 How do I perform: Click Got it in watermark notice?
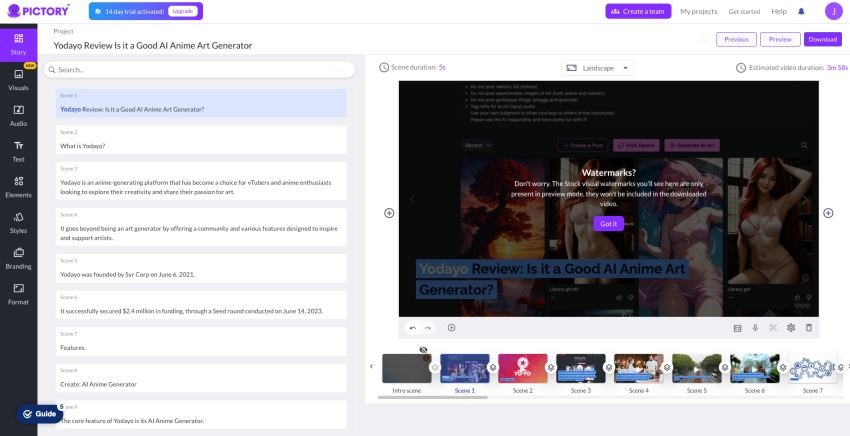point(608,223)
